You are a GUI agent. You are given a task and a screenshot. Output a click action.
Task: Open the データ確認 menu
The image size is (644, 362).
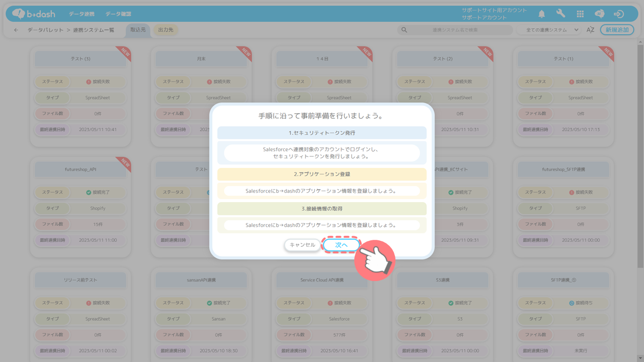click(x=119, y=14)
